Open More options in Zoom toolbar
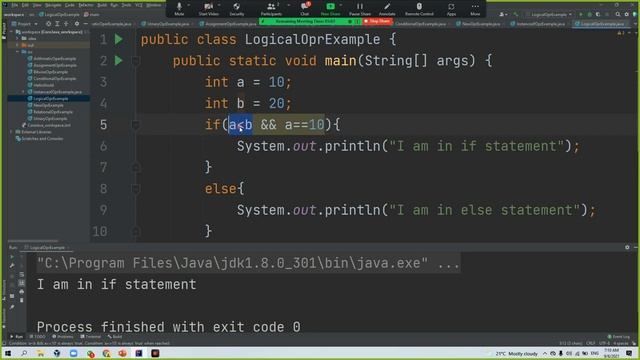 tap(475, 9)
